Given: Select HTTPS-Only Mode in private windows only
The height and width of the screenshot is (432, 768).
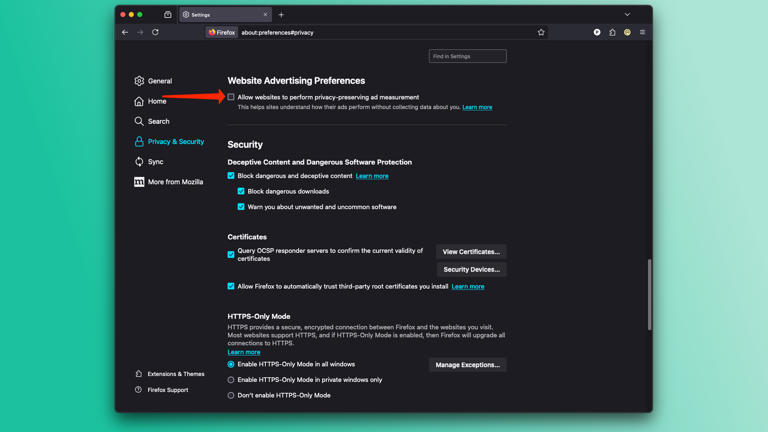Looking at the screenshot, I should pyautogui.click(x=231, y=380).
